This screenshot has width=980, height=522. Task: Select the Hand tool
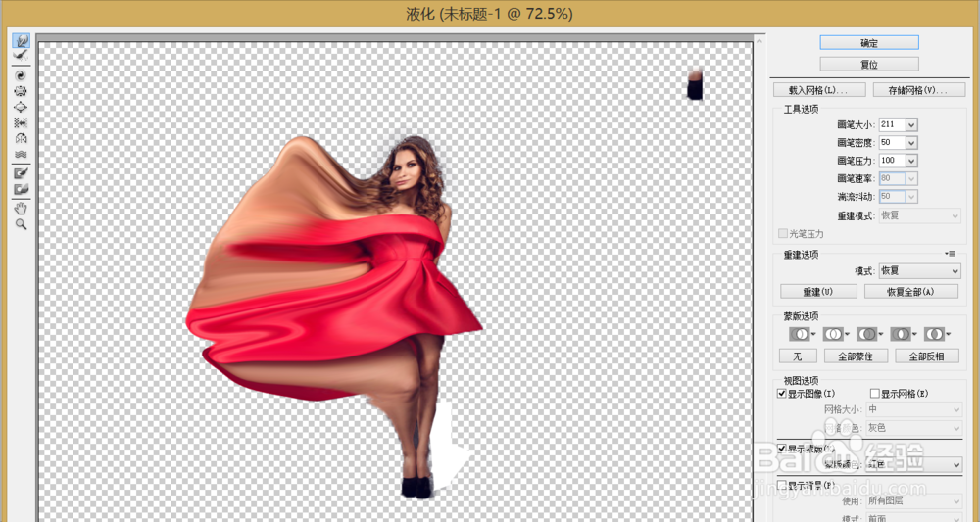point(22,208)
